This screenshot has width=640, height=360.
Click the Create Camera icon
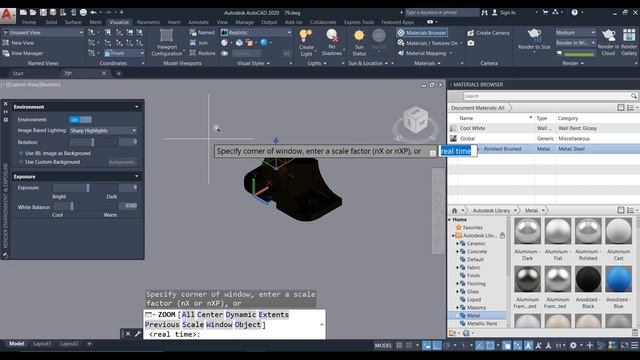471,33
